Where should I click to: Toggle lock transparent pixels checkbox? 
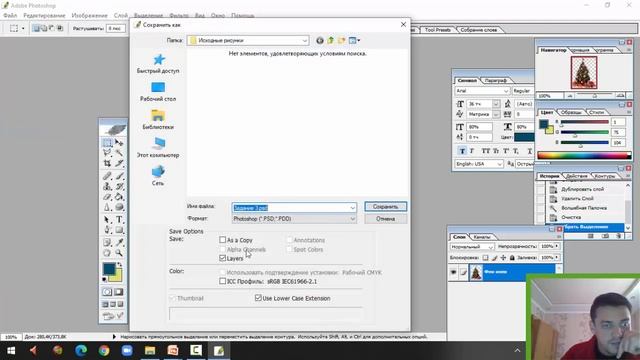(485, 258)
